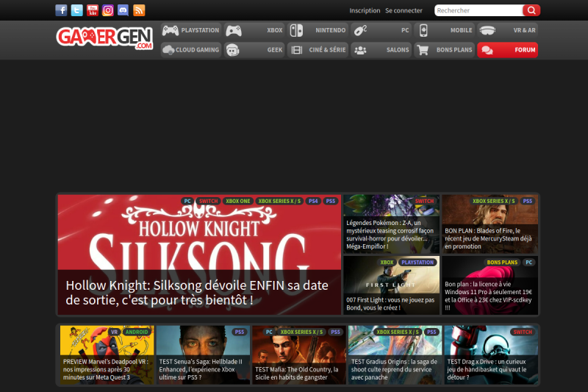Screen dimensions: 588x392
Task: Click the PLAYSTATION tag on 007 First Light card
Action: click(417, 263)
